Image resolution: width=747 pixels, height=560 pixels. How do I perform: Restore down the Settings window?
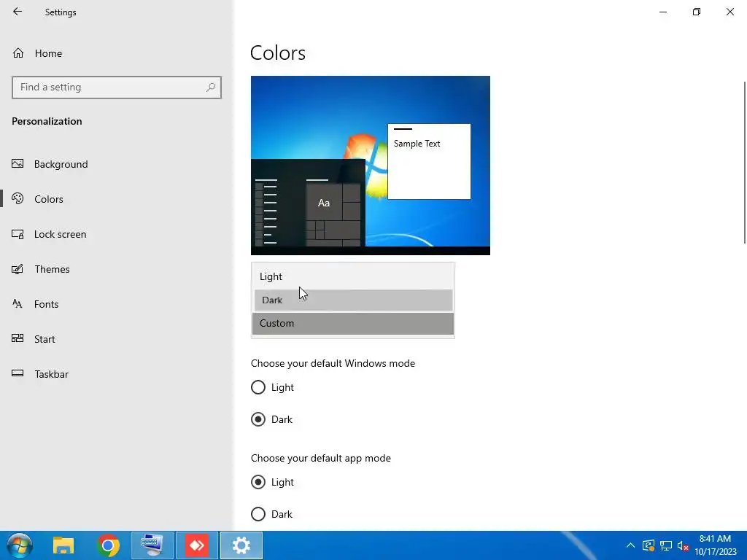(x=697, y=12)
